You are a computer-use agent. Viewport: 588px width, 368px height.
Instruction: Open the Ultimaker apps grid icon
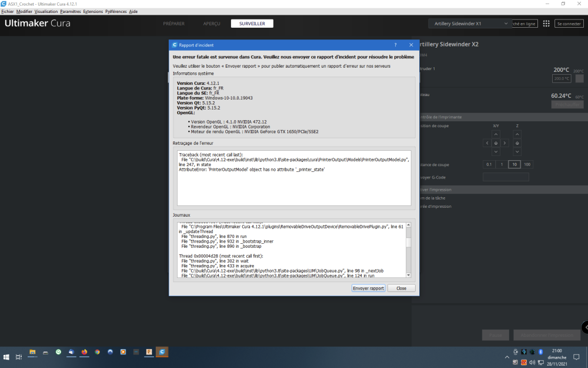tap(546, 24)
